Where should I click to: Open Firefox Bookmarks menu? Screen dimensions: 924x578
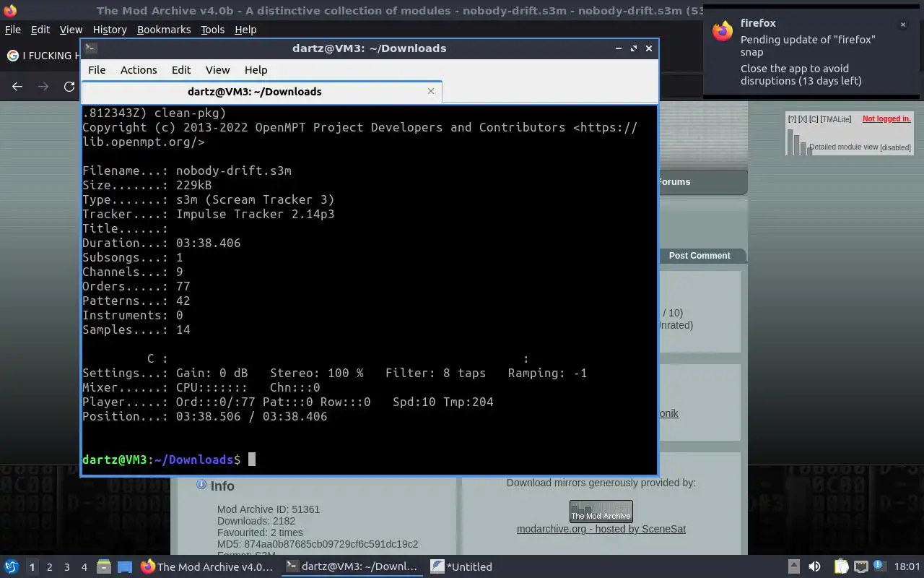point(164,30)
